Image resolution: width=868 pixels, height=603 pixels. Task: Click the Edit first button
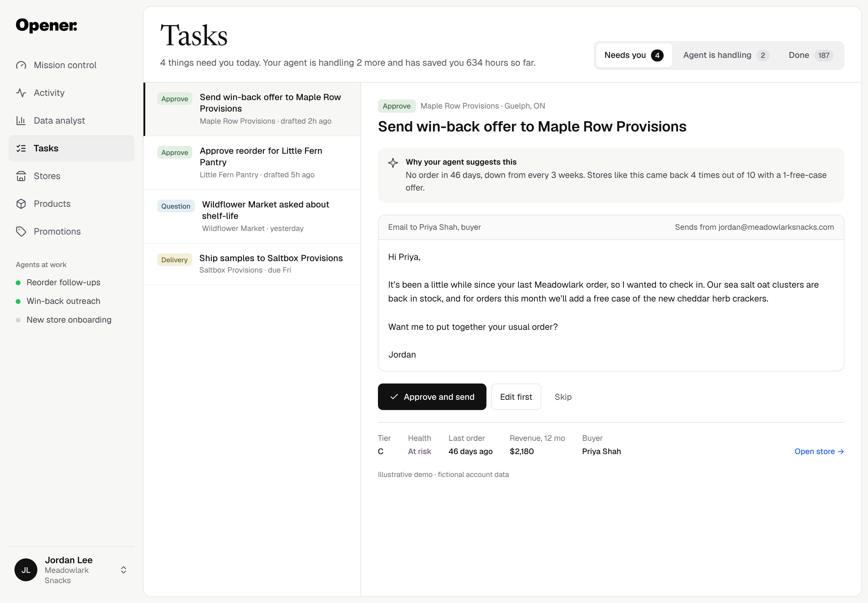pos(516,397)
